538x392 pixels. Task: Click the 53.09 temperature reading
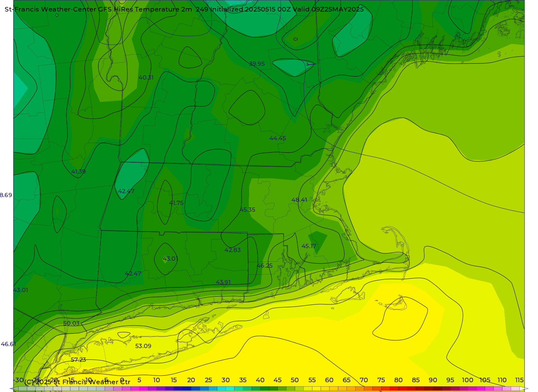(x=143, y=346)
